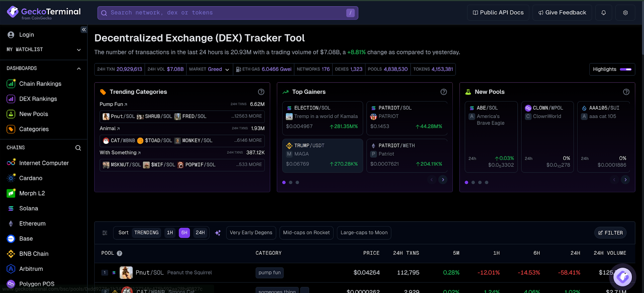Select Solana chain
This screenshot has width=644, height=293.
click(29, 208)
